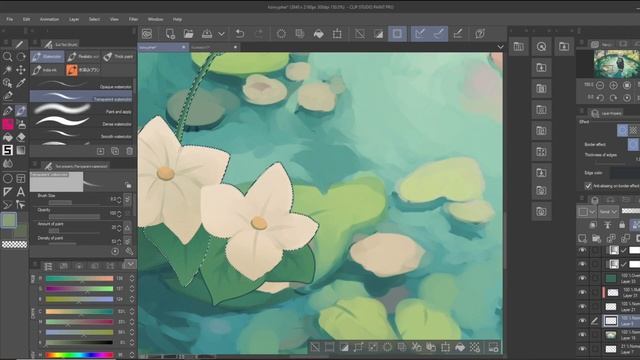640x360 pixels.
Task: Toggle Show border of selection area
Action: pyautogui.click(x=397, y=34)
